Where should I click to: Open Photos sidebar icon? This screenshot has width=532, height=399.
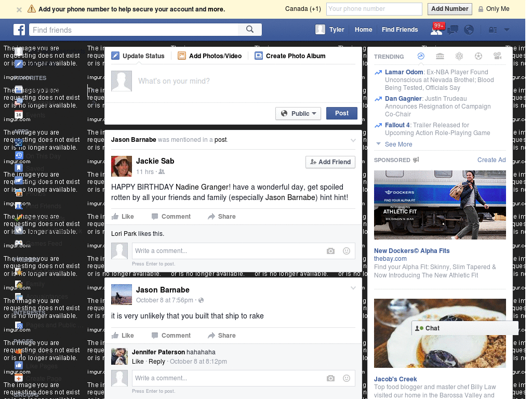19,193
